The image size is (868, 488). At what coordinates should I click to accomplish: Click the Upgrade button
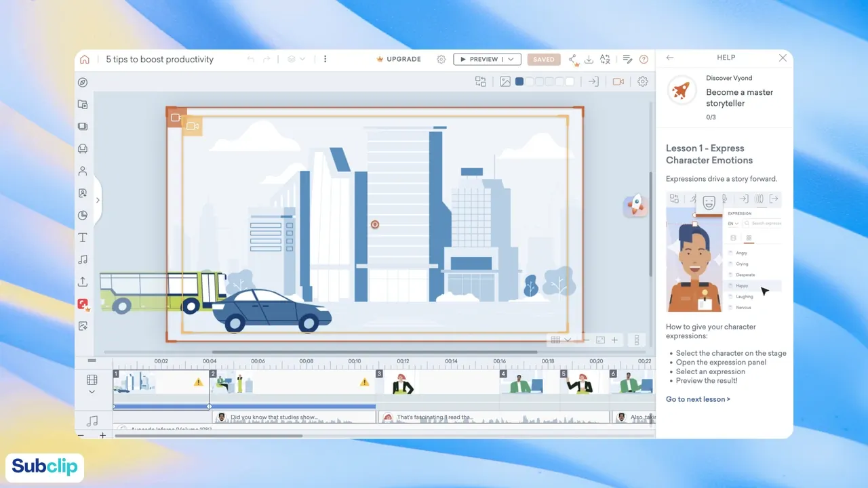pos(398,59)
